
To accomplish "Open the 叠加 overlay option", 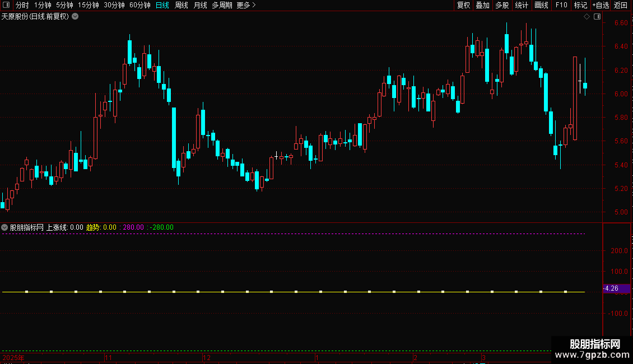I will pyautogui.click(x=482, y=5).
